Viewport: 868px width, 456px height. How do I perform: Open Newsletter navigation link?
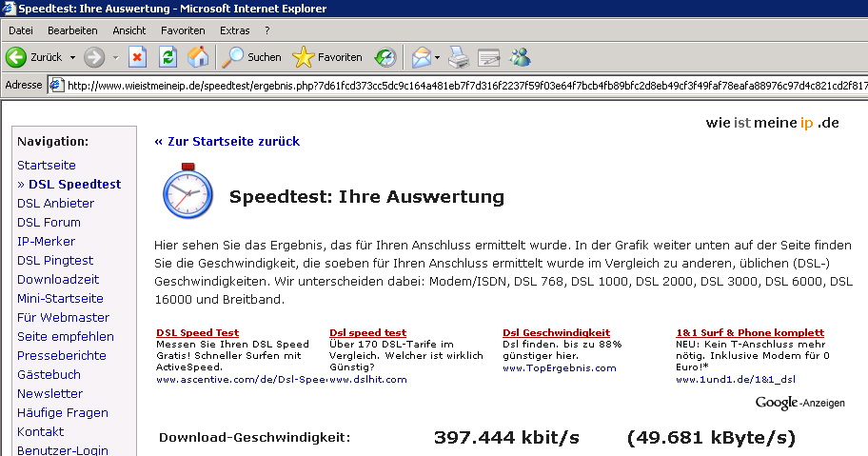(49, 393)
